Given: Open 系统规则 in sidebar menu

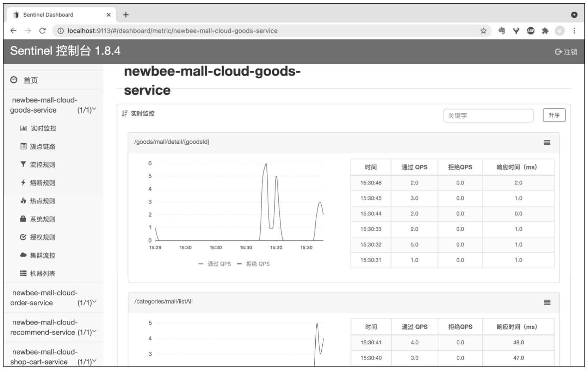Looking at the screenshot, I should pyautogui.click(x=38, y=219).
